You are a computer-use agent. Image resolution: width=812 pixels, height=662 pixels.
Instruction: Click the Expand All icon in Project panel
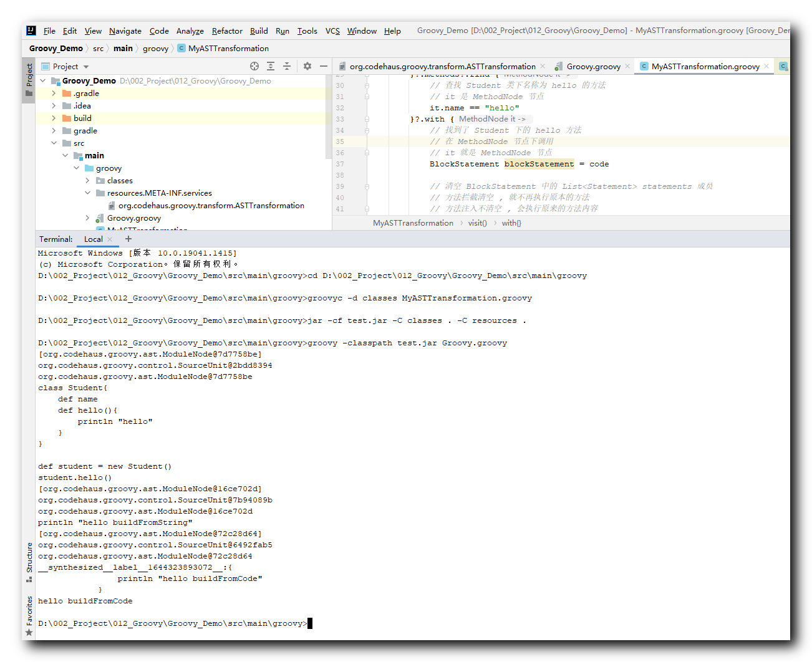pyautogui.click(x=271, y=66)
